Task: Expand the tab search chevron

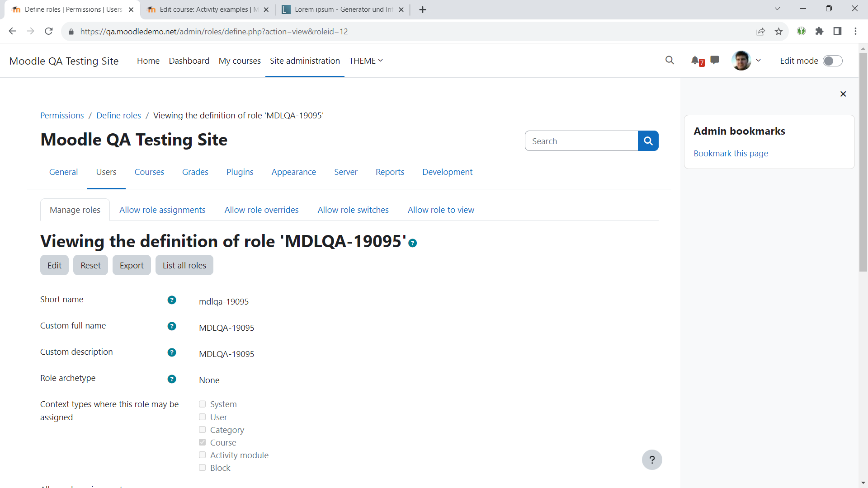Action: (x=777, y=9)
